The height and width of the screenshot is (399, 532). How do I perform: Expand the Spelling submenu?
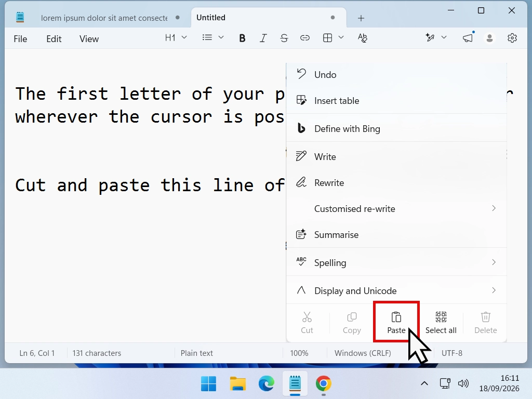click(396, 262)
